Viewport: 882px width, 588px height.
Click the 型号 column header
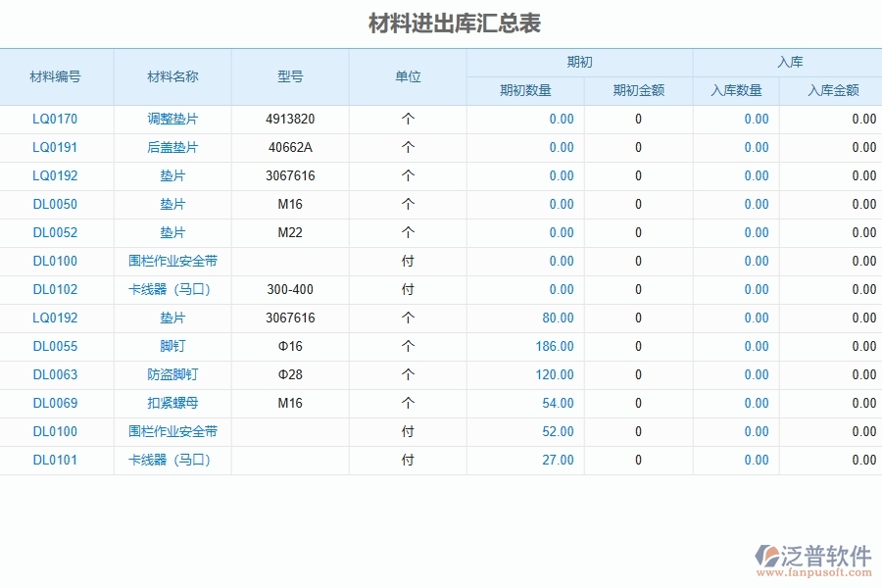[x=289, y=76]
